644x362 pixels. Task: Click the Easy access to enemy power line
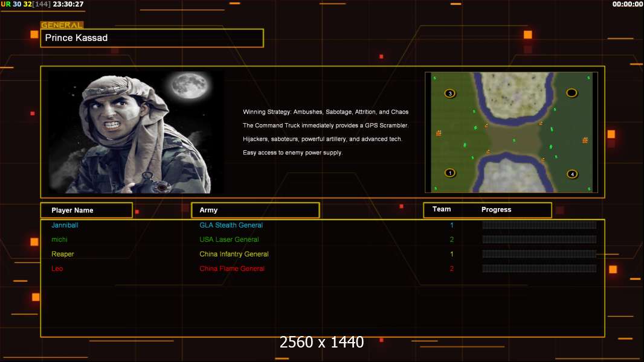click(x=292, y=153)
